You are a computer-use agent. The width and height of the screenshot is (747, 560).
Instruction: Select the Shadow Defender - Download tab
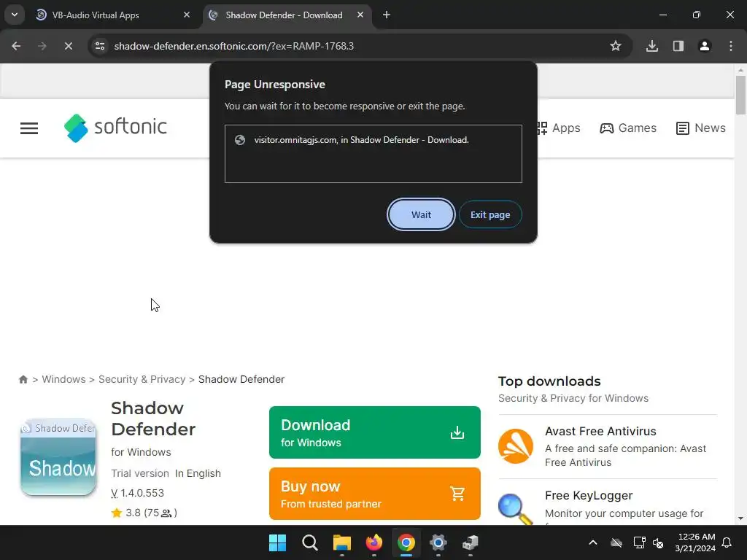click(284, 15)
